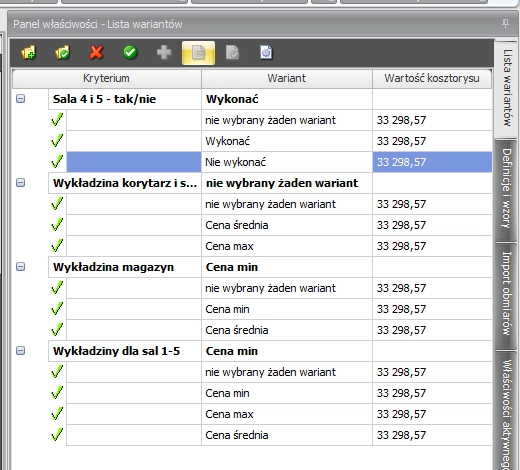Switch to the Definicje i wzory side tab
This screenshot has width=520, height=470.
506,189
